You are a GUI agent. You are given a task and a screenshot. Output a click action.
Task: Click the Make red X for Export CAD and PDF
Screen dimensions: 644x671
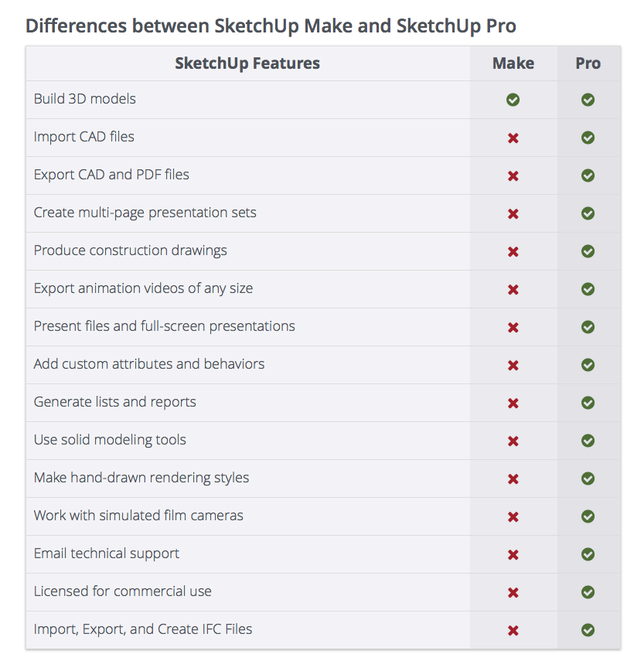pos(513,175)
